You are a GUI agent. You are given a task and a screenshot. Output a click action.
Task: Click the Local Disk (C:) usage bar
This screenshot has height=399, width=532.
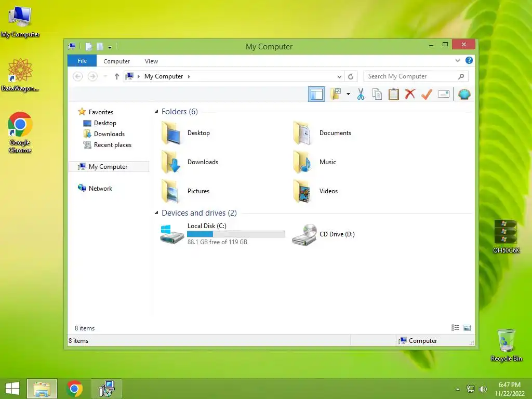pyautogui.click(x=236, y=234)
